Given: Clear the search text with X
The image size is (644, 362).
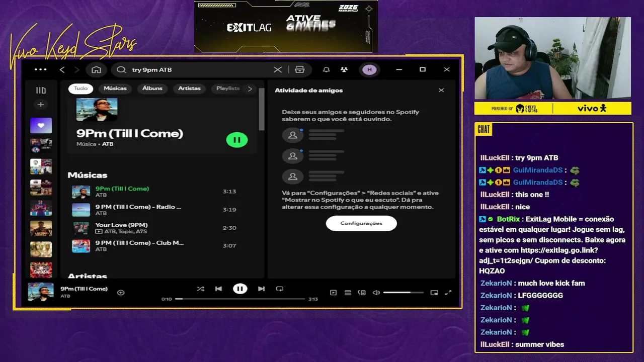Looking at the screenshot, I should coord(278,70).
